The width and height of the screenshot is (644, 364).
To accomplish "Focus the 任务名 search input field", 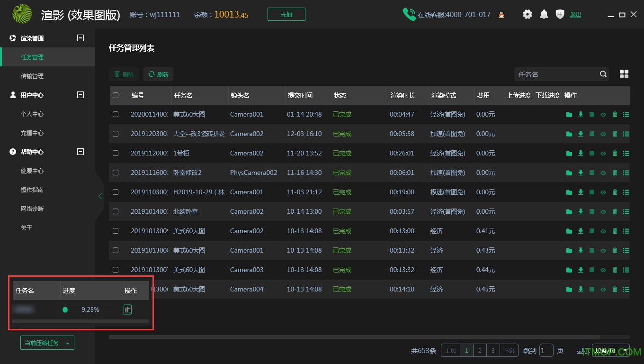I will coord(556,74).
